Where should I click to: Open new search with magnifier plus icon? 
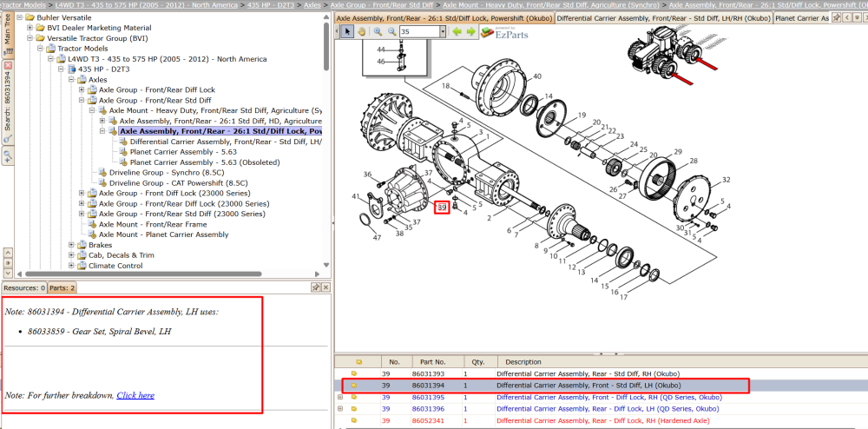tap(8, 155)
